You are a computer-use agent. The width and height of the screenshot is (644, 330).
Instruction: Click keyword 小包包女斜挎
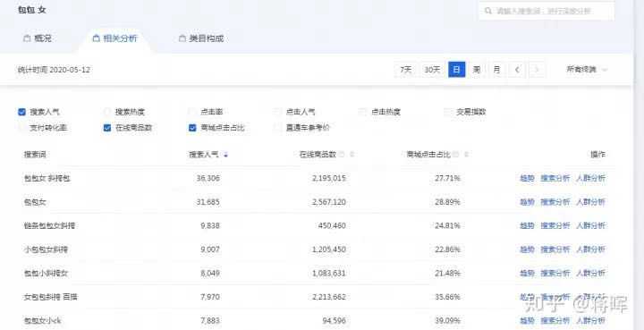tap(46, 250)
